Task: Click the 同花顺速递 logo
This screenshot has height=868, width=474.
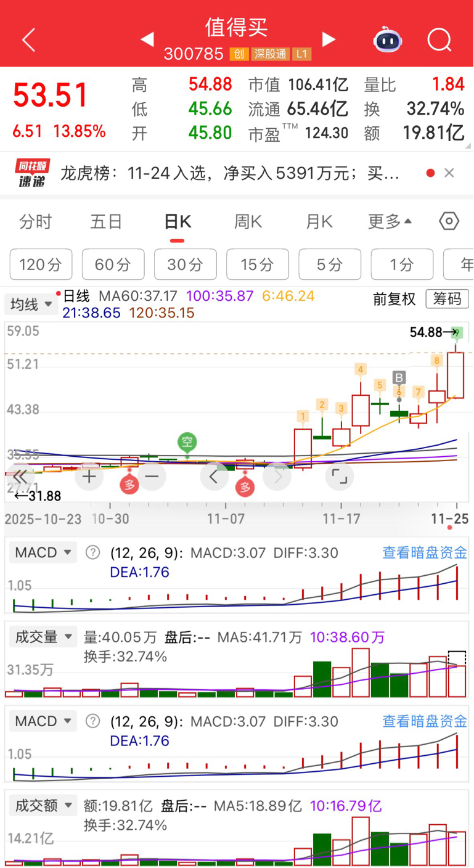Action: click(33, 173)
